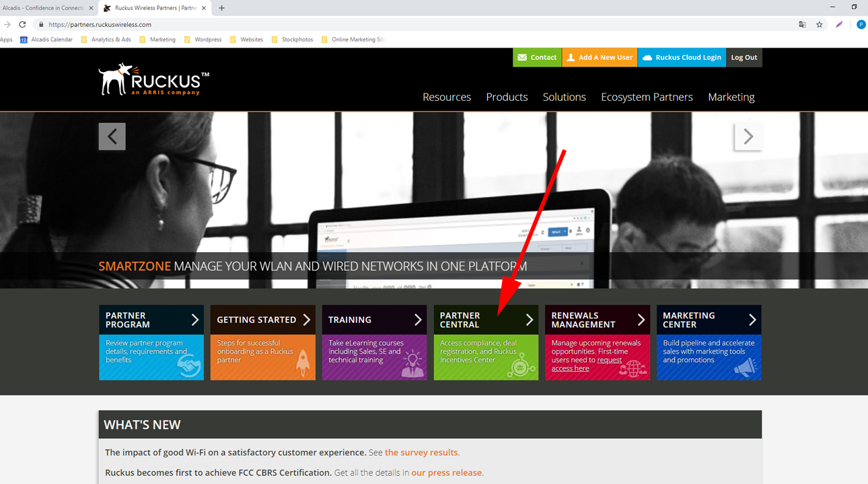This screenshot has height=484, width=868.
Task: Open the profile avatar in Chrome toolbar
Action: (x=861, y=24)
